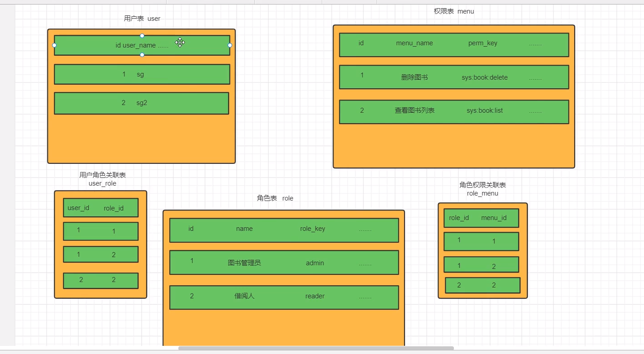
Task: Click the user row containing sg2
Action: [141, 103]
